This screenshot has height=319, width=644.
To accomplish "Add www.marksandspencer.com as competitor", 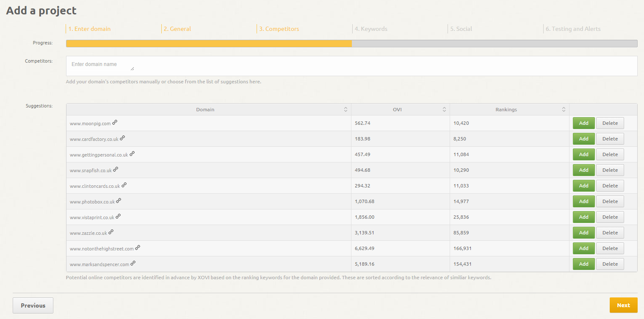I will [x=584, y=264].
